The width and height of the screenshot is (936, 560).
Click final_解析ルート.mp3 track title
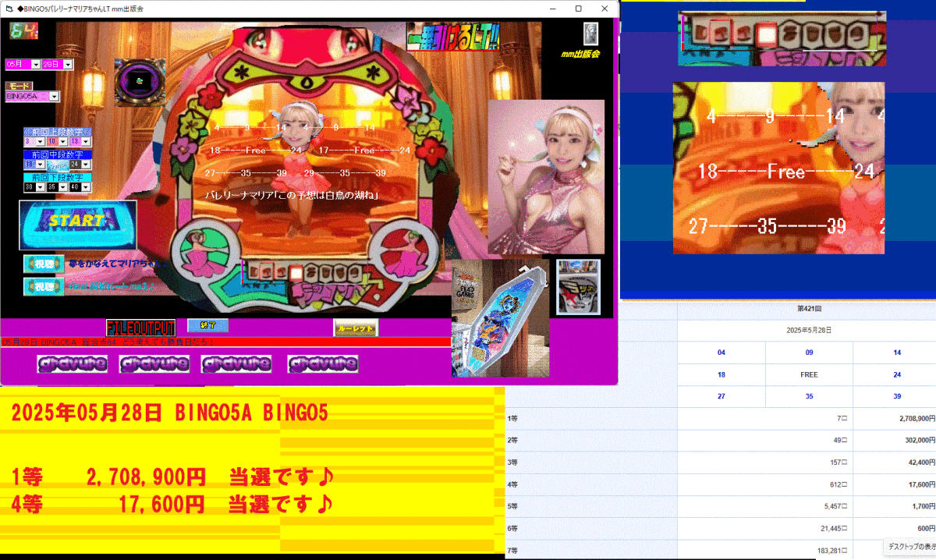coord(112,287)
